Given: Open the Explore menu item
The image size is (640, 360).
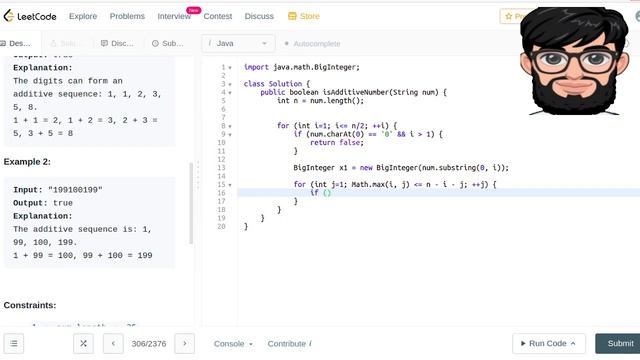Looking at the screenshot, I should (x=83, y=16).
